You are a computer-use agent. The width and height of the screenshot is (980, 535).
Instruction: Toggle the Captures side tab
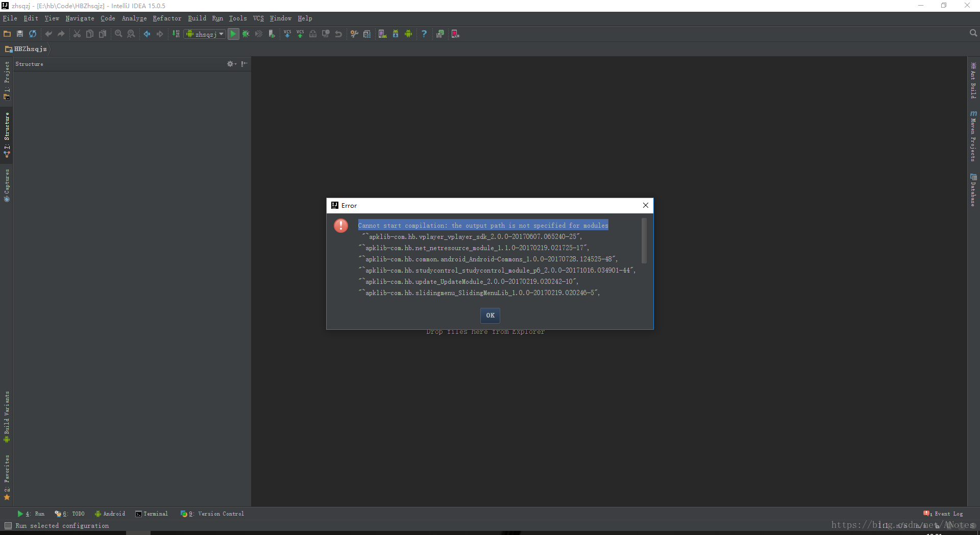(x=7, y=185)
